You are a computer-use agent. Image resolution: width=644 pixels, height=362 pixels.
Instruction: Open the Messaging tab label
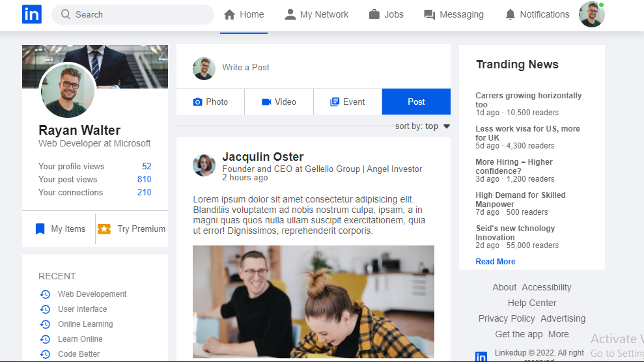point(462,14)
